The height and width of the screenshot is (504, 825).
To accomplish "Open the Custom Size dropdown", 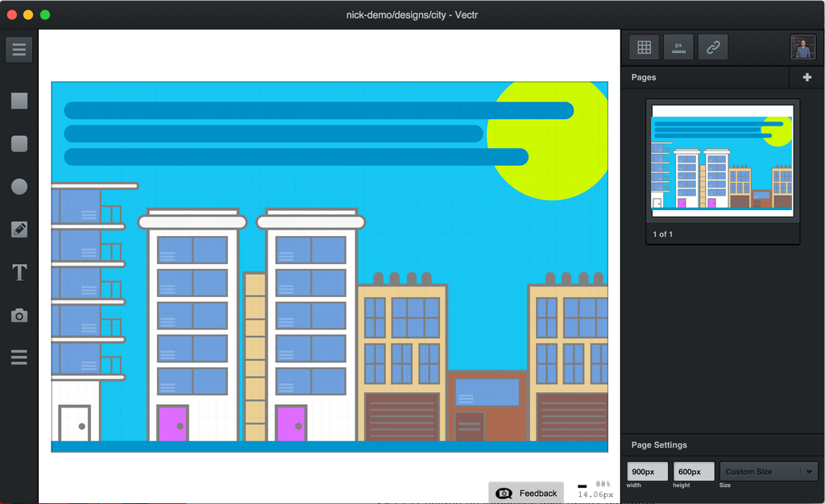I will tap(769, 471).
